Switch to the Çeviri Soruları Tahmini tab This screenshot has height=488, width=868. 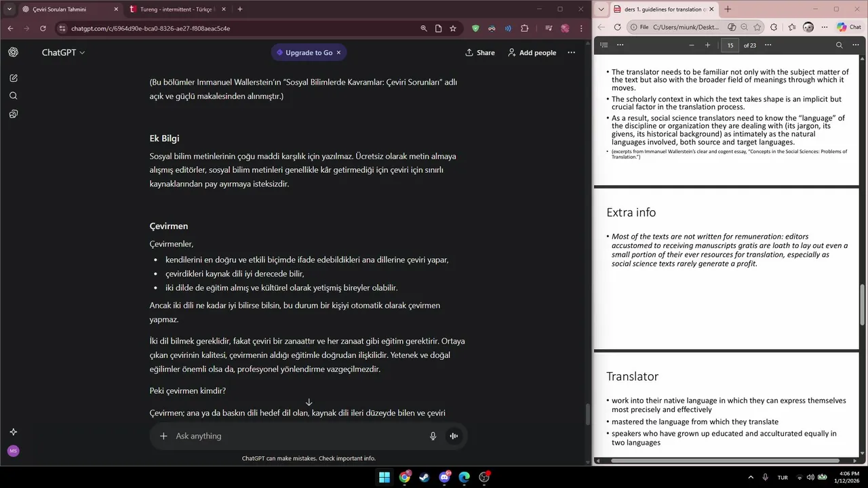click(x=70, y=9)
